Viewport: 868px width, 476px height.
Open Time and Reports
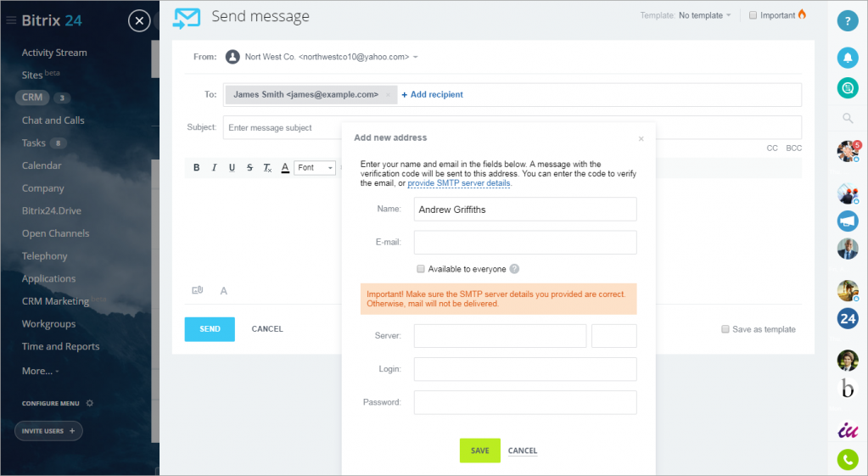pyautogui.click(x=61, y=346)
